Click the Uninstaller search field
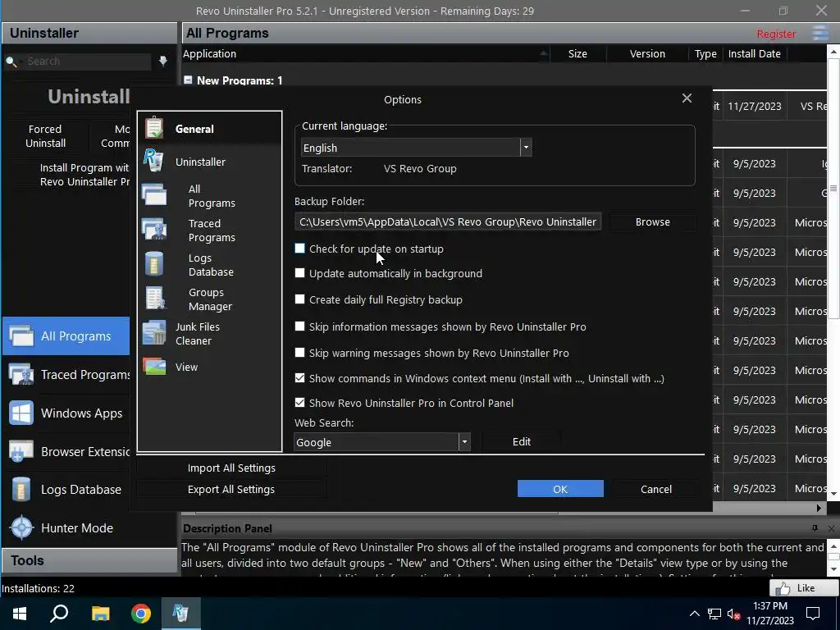 pos(87,61)
